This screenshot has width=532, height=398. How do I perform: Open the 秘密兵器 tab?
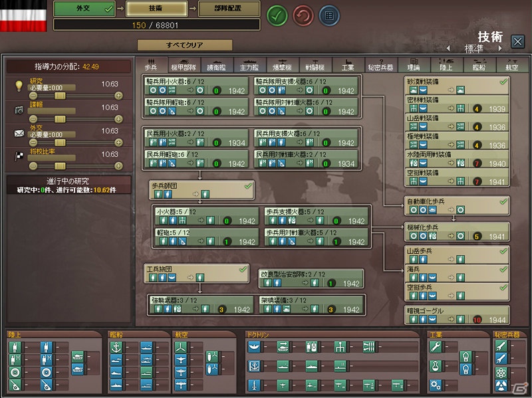(380, 64)
